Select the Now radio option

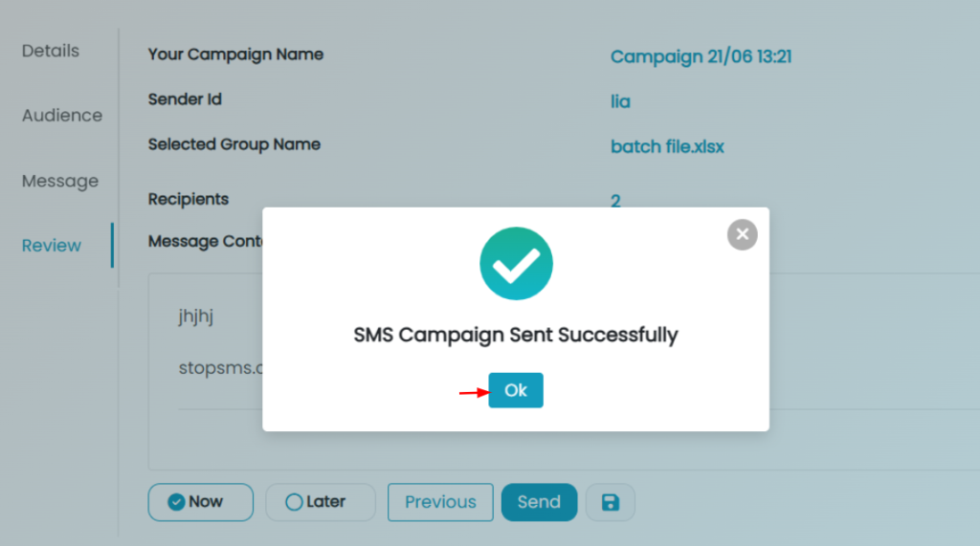[201, 502]
